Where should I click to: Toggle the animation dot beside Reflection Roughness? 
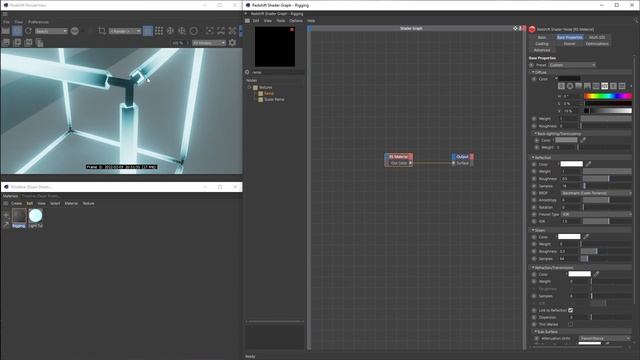tap(534, 179)
